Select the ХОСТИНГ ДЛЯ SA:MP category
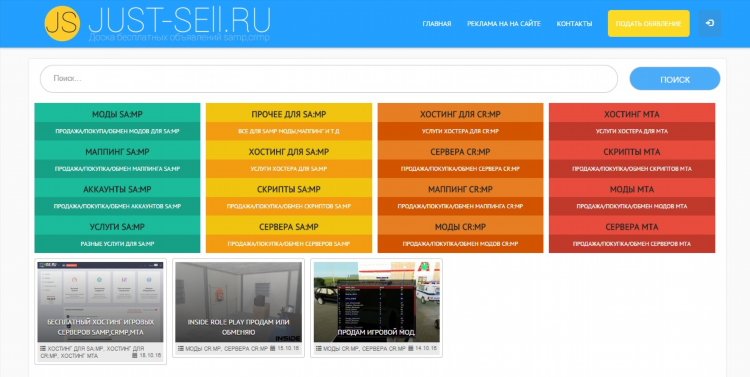Image resolution: width=750 pixels, height=377 pixels. coord(288,152)
